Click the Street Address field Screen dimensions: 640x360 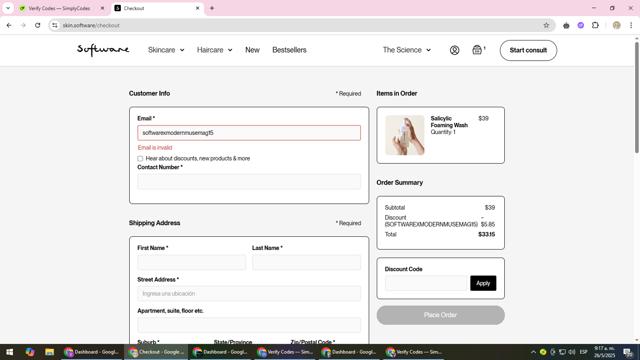[249, 293]
